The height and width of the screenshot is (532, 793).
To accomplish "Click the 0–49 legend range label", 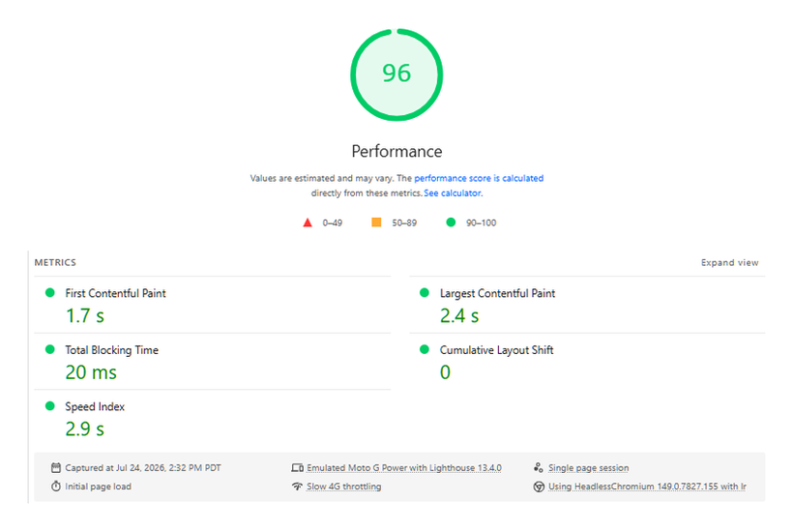I will (333, 223).
